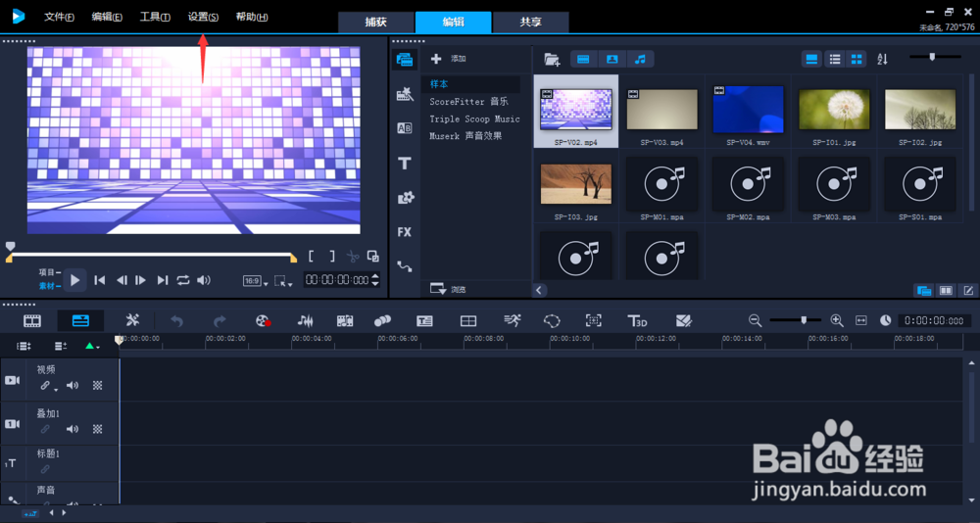Click the customize toolbar tools icon
The height and width of the screenshot is (523, 980).
click(x=132, y=320)
